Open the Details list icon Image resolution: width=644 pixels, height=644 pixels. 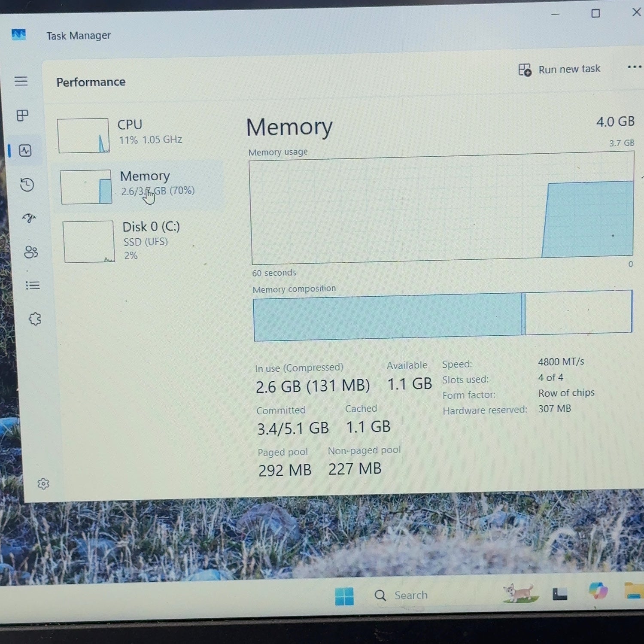pos(33,286)
